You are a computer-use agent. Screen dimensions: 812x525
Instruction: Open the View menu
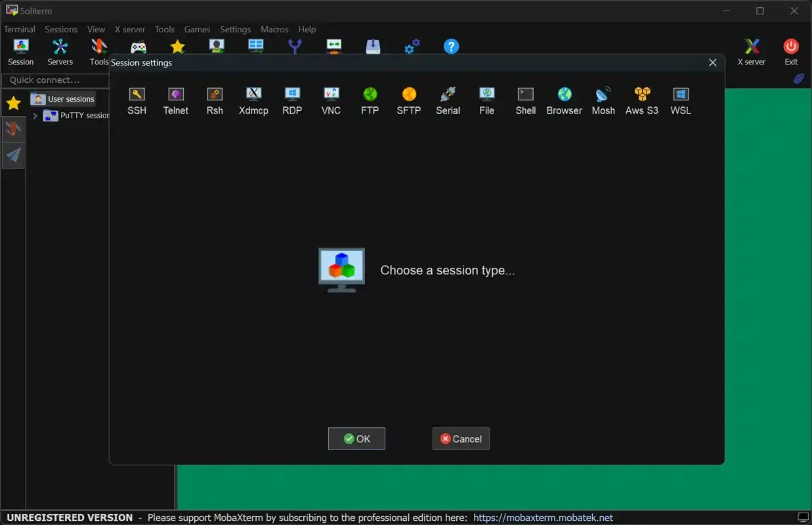click(96, 29)
